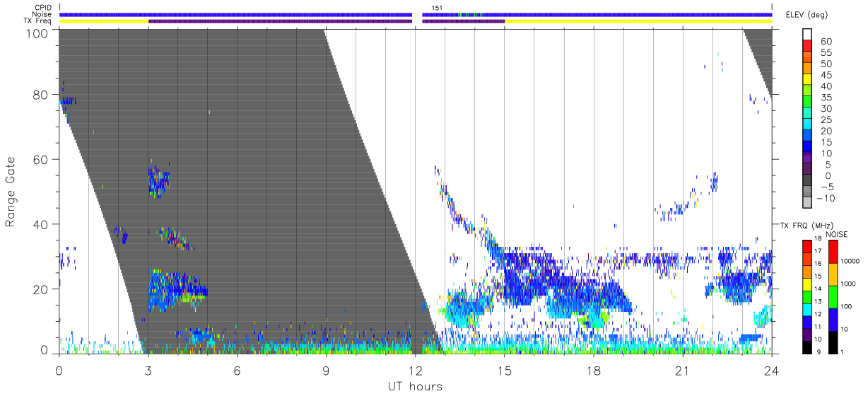Click the 40 tick on Range Gate axis
The width and height of the screenshot is (868, 401).
(42, 224)
